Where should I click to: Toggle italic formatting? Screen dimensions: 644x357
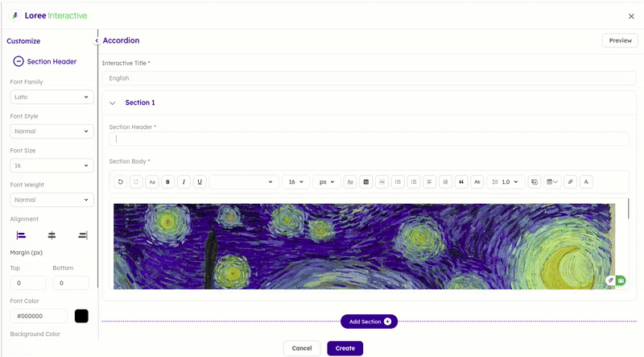pyautogui.click(x=184, y=182)
